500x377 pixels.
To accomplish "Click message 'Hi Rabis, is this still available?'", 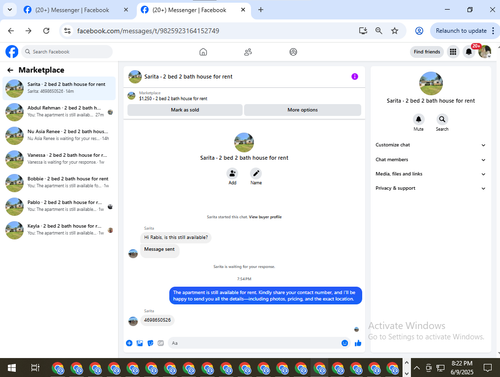I will coord(176,237).
